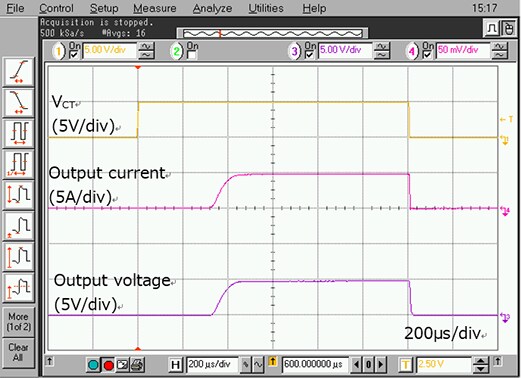Click the channel 3 number button
Image resolution: width=521 pixels, height=378 pixels.
point(295,52)
